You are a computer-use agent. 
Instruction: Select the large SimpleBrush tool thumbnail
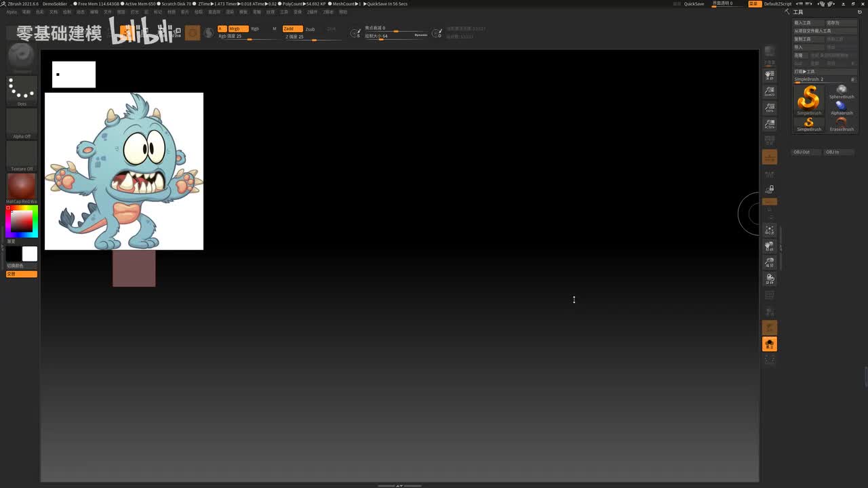pyautogui.click(x=808, y=100)
